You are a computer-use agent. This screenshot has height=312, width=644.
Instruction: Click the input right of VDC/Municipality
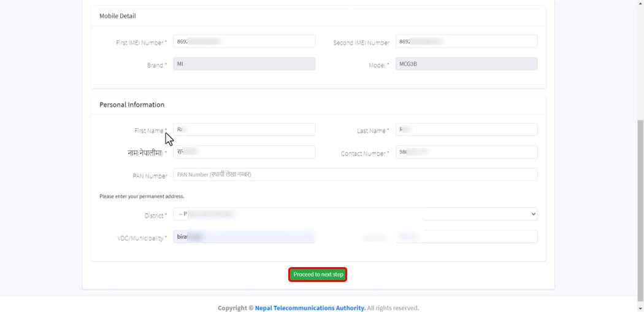coord(467,237)
